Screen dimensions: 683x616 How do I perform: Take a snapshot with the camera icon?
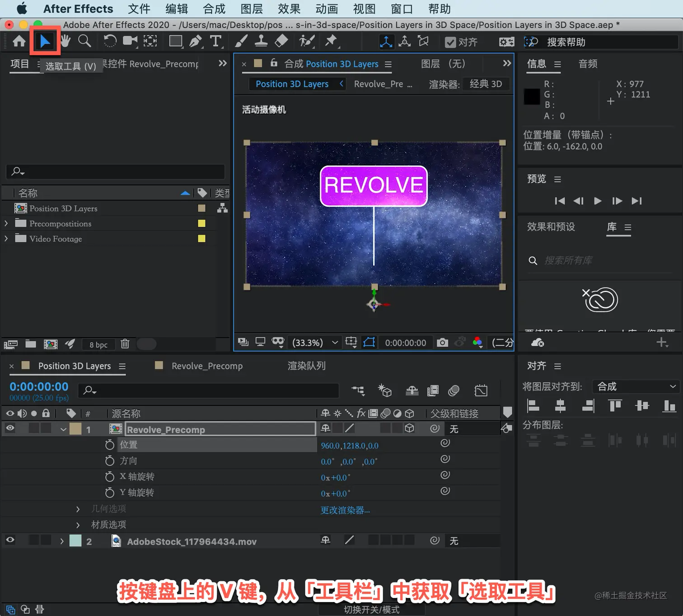tap(443, 343)
